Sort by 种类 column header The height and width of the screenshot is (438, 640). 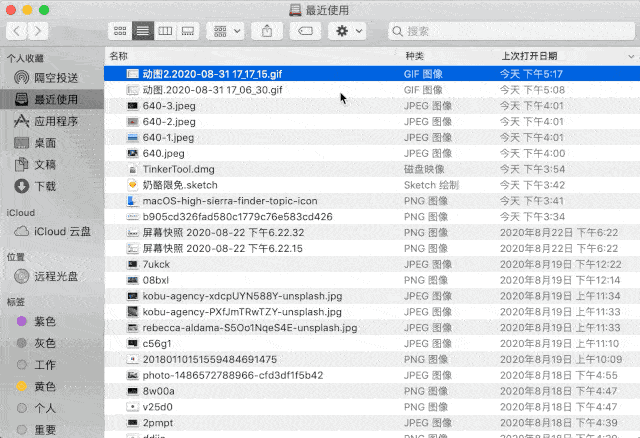tap(414, 56)
